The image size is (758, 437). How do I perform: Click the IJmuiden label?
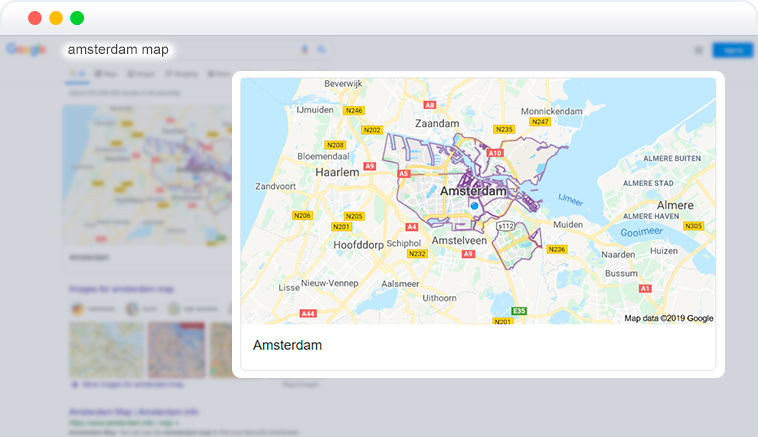pos(315,110)
